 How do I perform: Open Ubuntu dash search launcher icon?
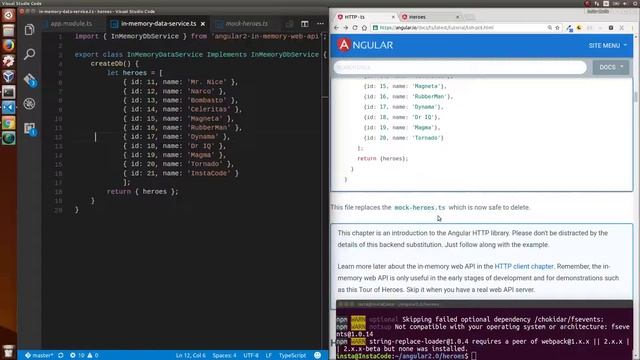[x=8, y=15]
